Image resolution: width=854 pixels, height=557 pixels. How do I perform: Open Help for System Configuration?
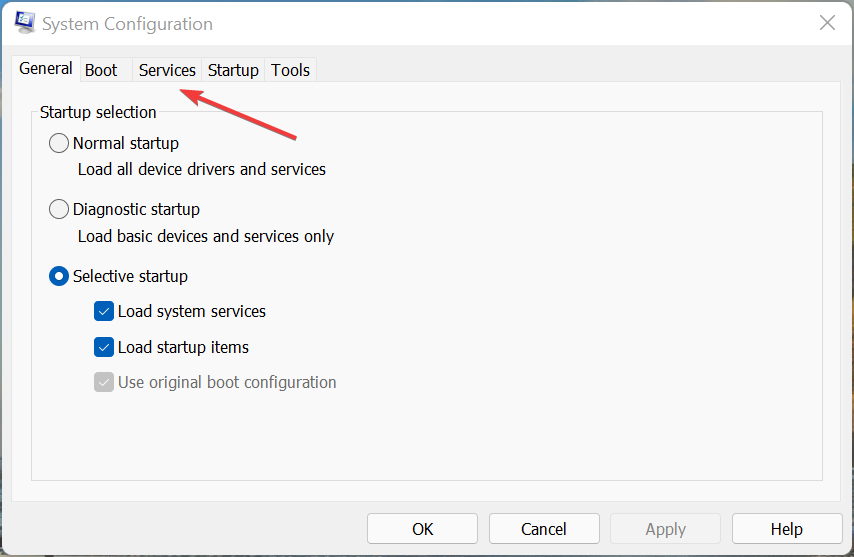click(x=786, y=529)
